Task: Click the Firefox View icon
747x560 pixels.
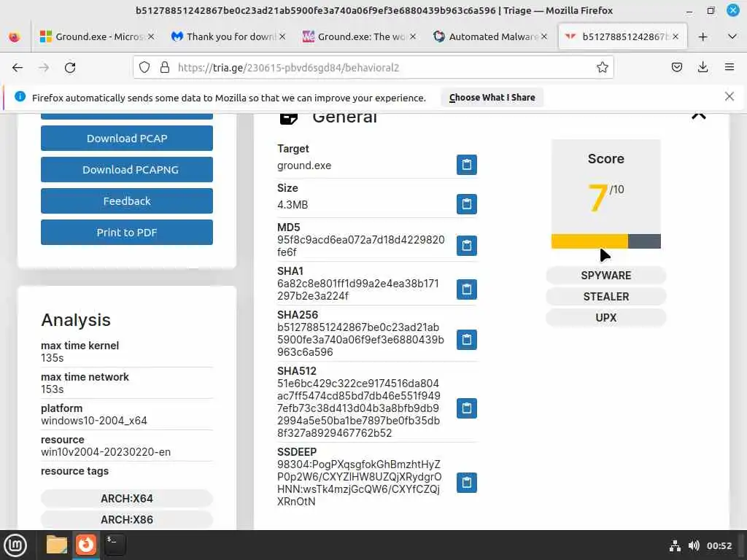Action: (x=15, y=36)
